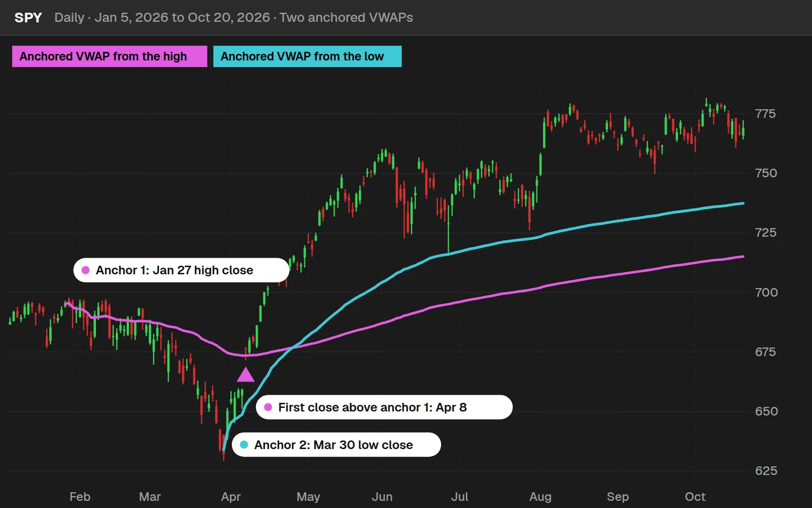The image size is (812, 508).
Task: Click the Aug label on the time axis
Action: pyautogui.click(x=540, y=497)
